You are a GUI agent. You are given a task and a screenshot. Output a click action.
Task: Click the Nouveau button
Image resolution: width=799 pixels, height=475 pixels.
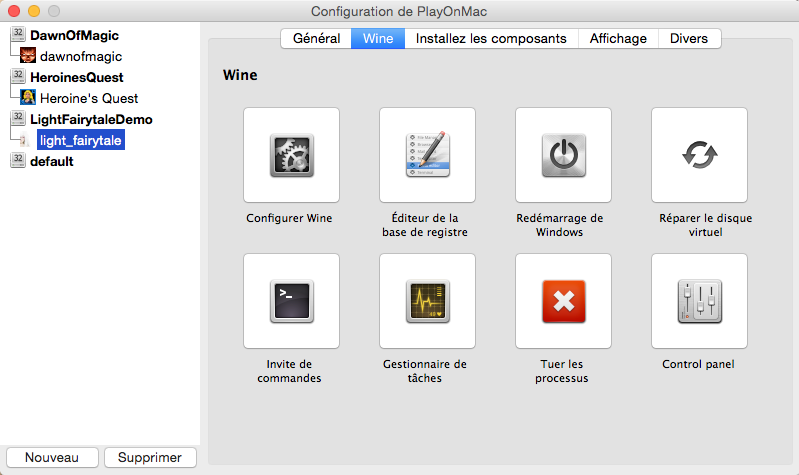pyautogui.click(x=52, y=458)
